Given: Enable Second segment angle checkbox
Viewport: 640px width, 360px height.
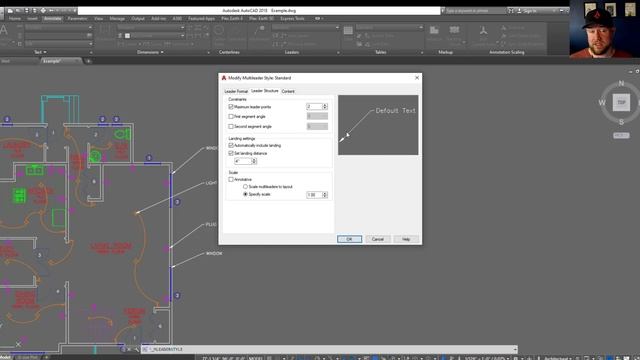Looking at the screenshot, I should (x=231, y=127).
